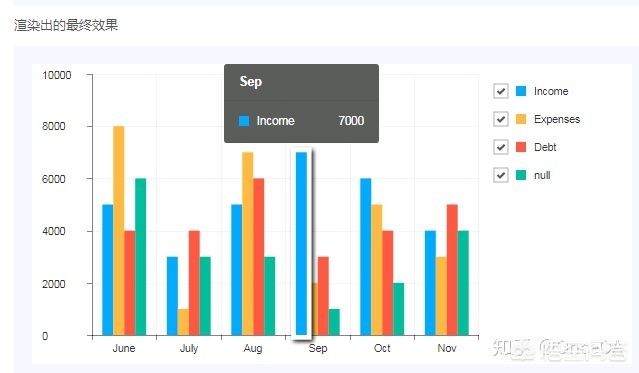Click the red Debt bar for Nov
639x373 pixels.
[452, 270]
